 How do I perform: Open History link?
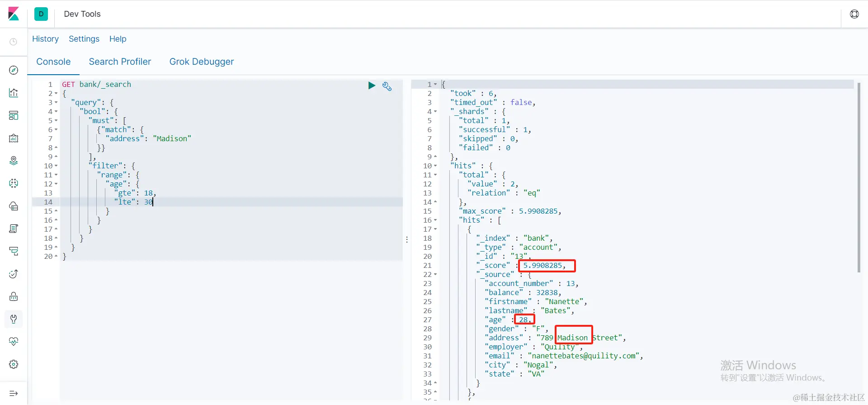pos(45,39)
